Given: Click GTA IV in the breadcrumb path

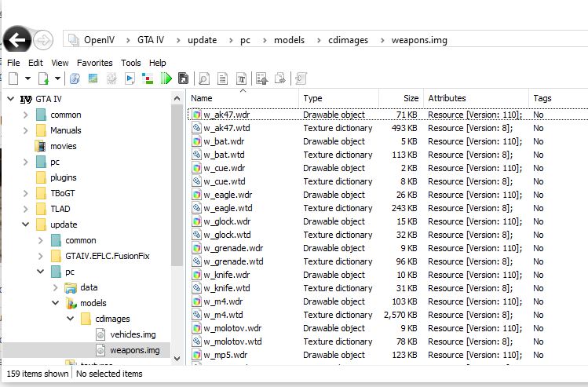Looking at the screenshot, I should (x=151, y=40).
